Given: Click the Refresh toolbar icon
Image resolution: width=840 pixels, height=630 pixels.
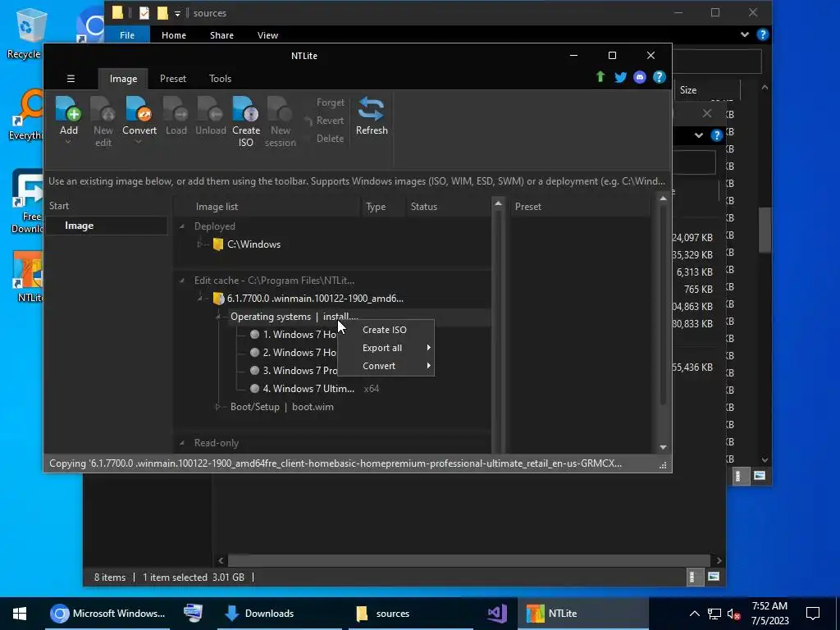Looking at the screenshot, I should (372, 109).
